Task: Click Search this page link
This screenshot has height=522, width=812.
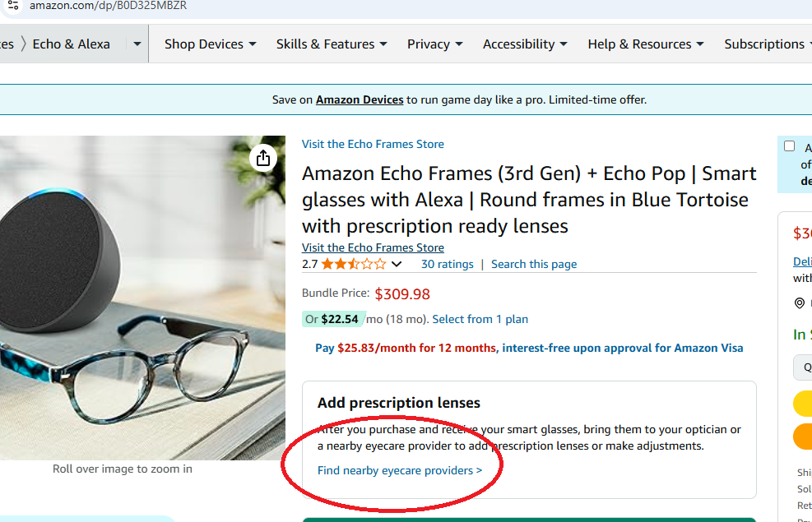Action: (534, 265)
